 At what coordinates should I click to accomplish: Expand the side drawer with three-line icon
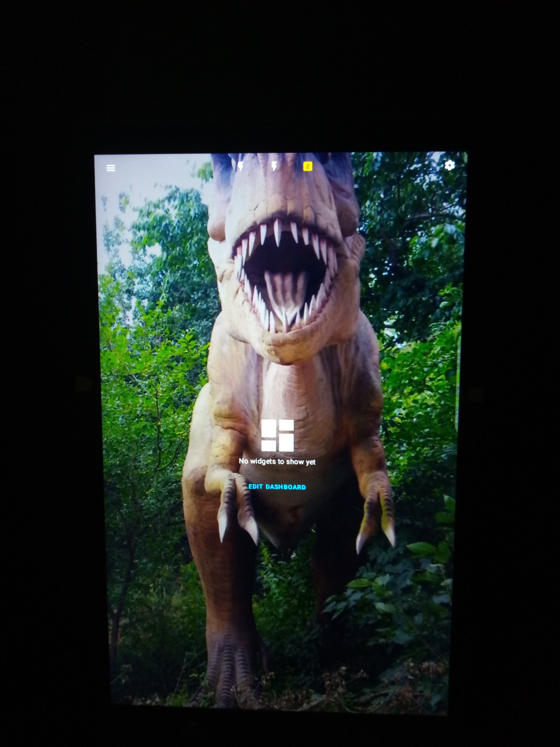111,168
